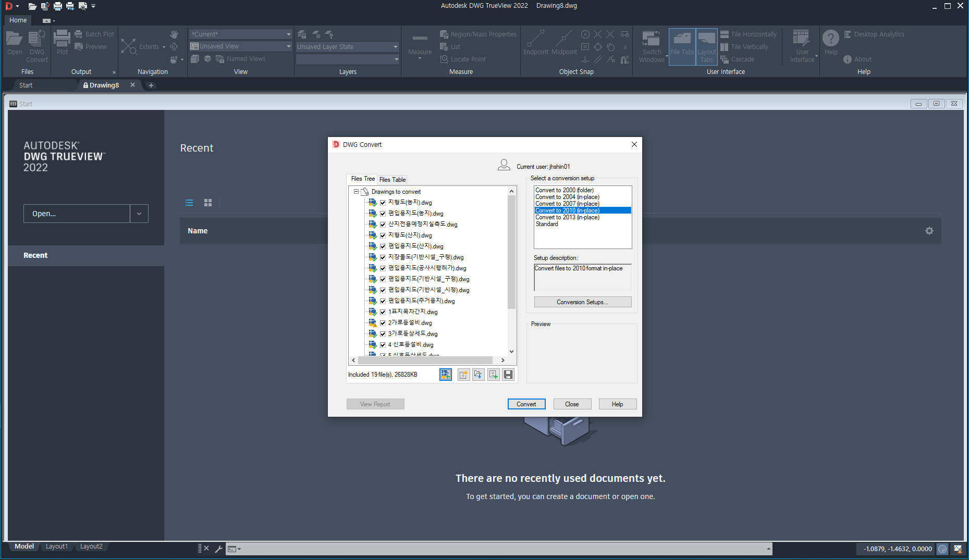Click the Append List icon in DWG Convert

click(493, 375)
